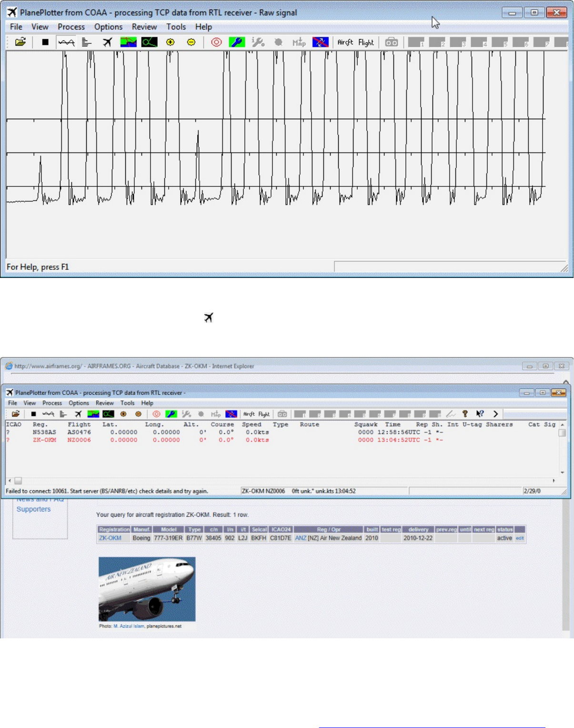Open Options menu in aircraft list window
The image size is (574, 728).
[x=79, y=403]
